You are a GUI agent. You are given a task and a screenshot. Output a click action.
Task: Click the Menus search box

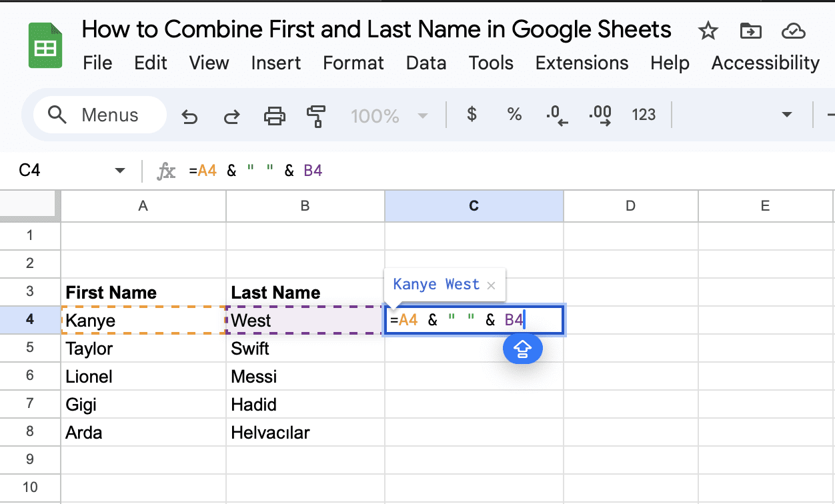point(100,115)
